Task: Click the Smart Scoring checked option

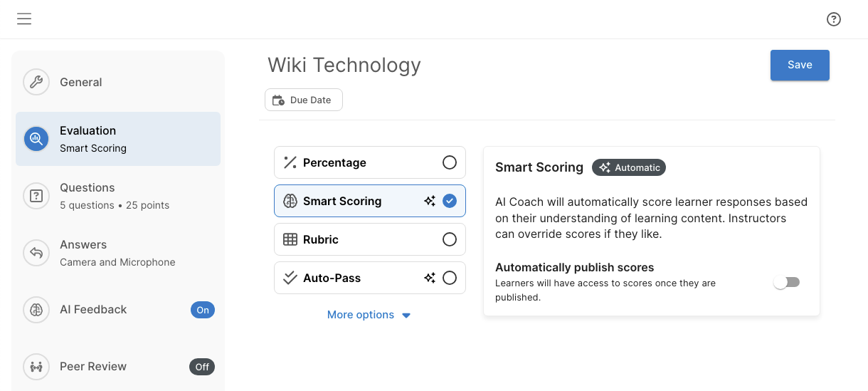Action: [x=370, y=201]
